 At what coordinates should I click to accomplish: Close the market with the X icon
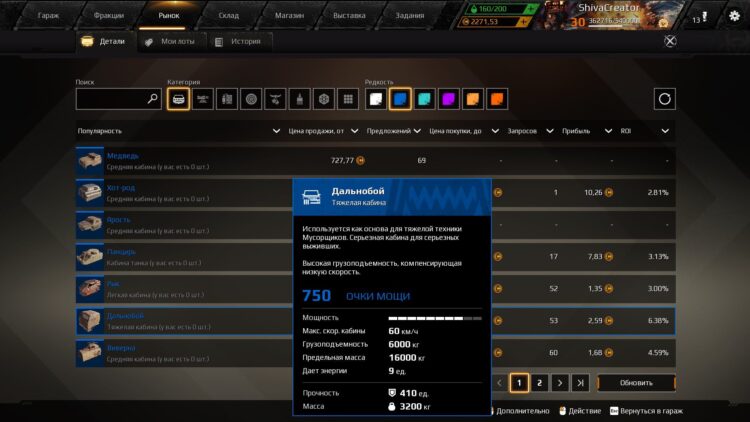670,41
